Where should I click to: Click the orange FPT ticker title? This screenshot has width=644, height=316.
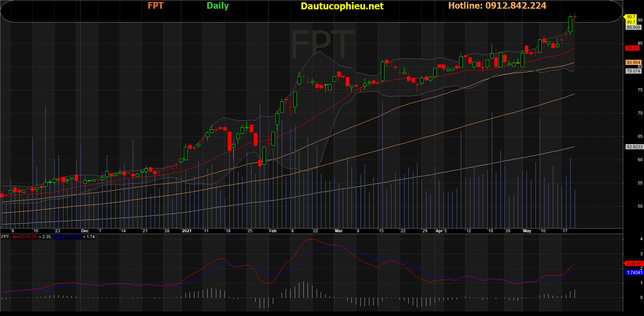[x=156, y=6]
